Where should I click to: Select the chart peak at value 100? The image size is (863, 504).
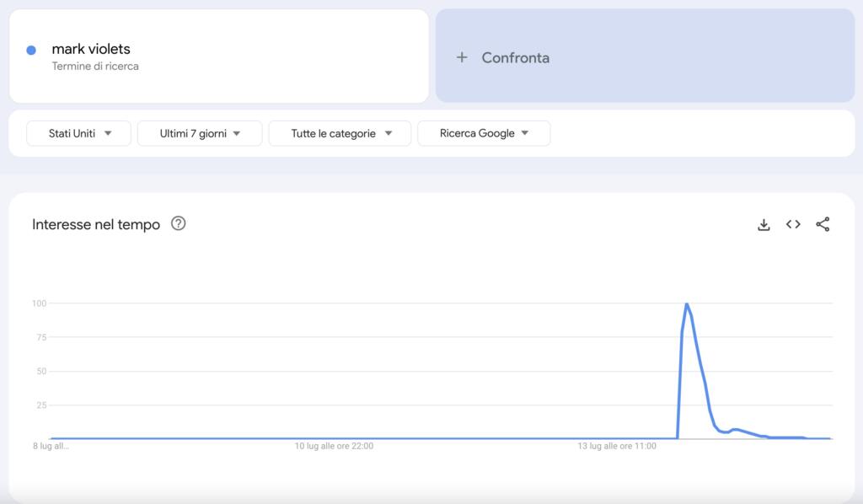(x=687, y=303)
